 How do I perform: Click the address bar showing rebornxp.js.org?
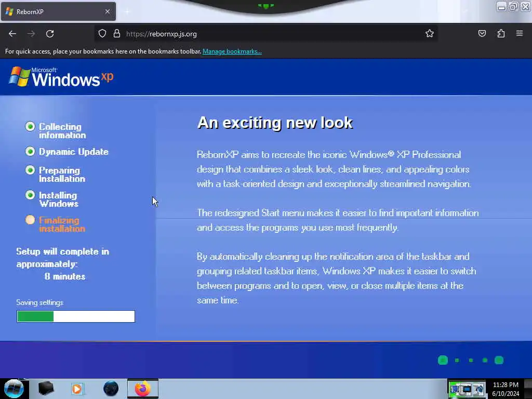[x=265, y=34]
